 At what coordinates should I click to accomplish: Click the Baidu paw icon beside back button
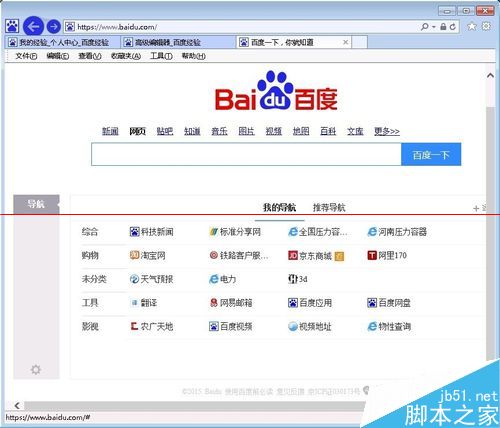pyautogui.click(x=12, y=26)
